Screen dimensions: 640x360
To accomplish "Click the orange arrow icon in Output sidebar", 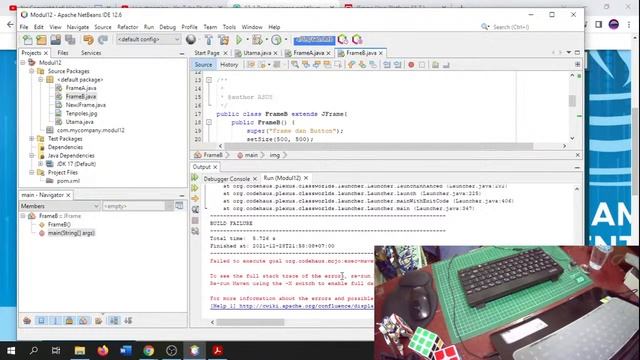I will [x=195, y=199].
